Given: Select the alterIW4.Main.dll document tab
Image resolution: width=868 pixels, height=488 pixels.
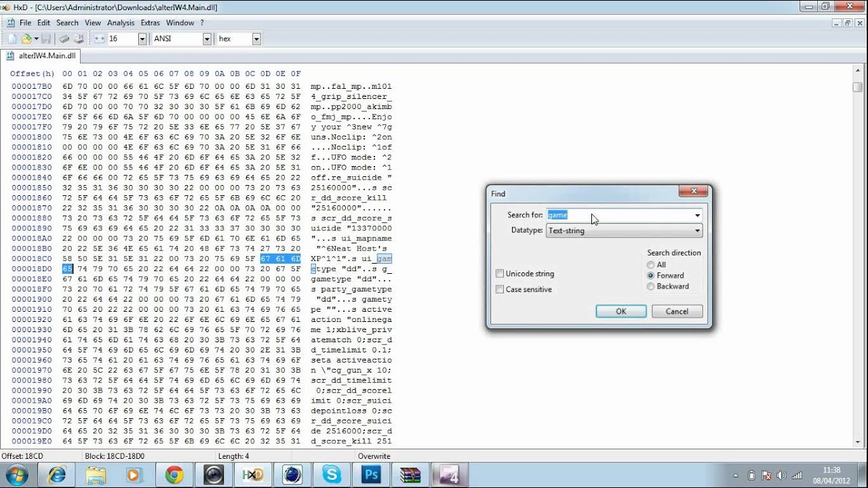Looking at the screenshot, I should pyautogui.click(x=41, y=56).
